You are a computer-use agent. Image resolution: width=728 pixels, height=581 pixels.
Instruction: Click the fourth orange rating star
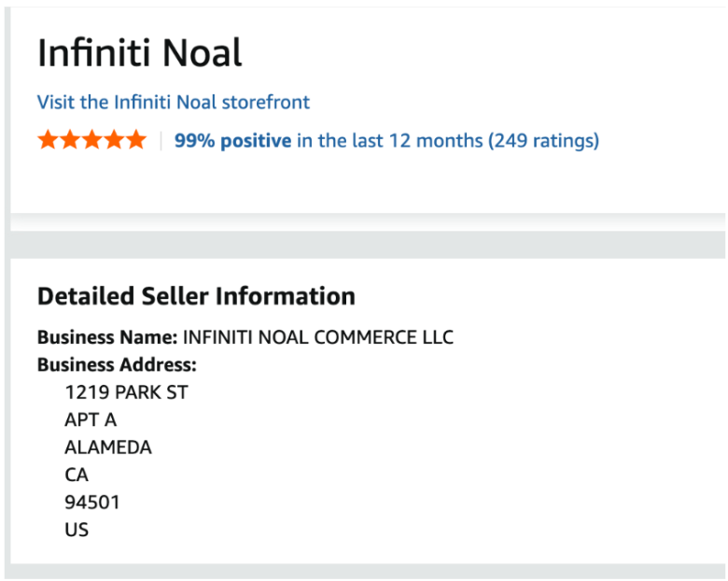pos(114,141)
